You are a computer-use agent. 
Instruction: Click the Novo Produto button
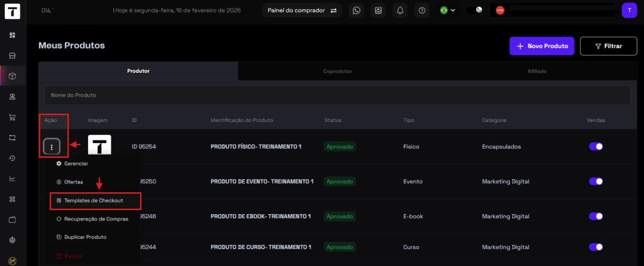(542, 46)
